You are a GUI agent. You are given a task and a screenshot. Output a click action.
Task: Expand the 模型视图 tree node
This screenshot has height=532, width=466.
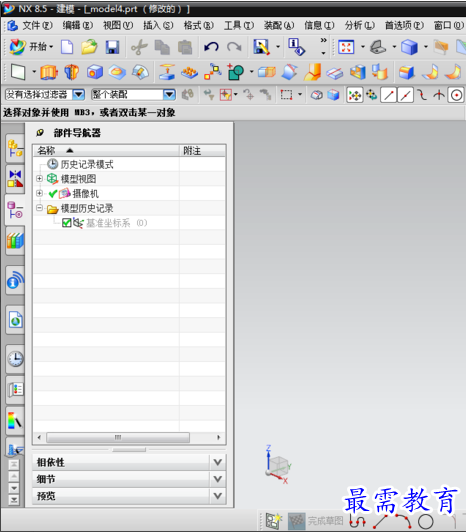[x=39, y=178]
